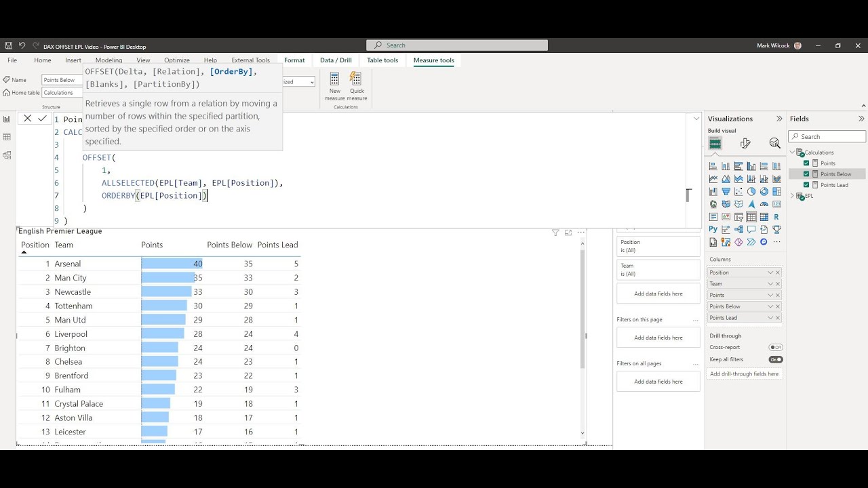Choose the treemap visual

(777, 192)
